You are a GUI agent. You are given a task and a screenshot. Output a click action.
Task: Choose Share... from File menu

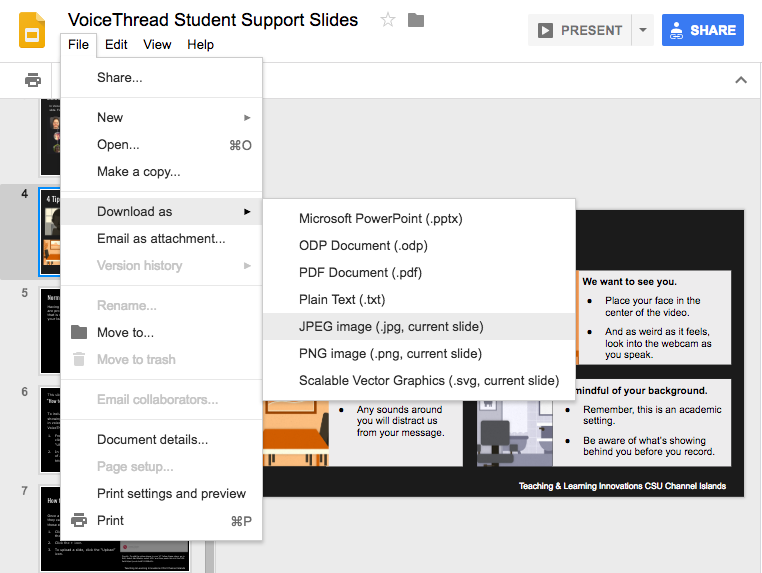tap(161, 78)
